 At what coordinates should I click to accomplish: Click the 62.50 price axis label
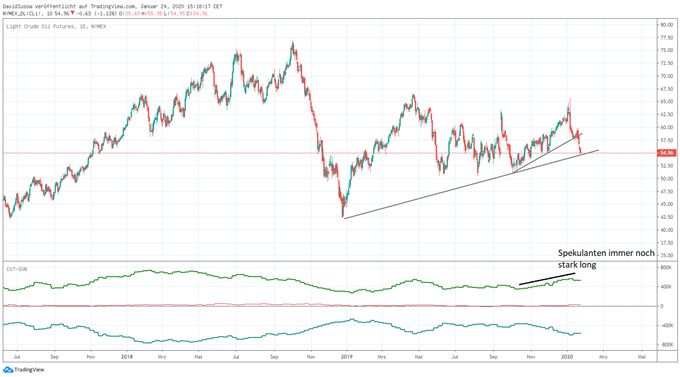tap(666, 115)
